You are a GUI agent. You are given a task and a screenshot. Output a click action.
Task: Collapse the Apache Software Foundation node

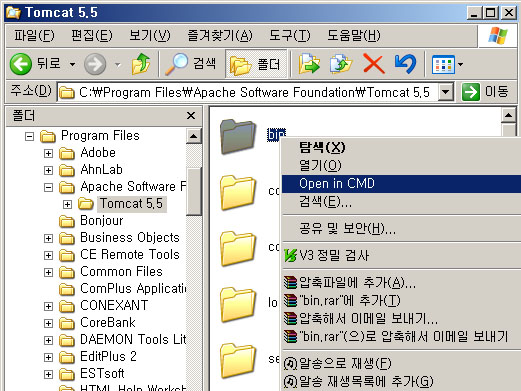tap(48, 187)
